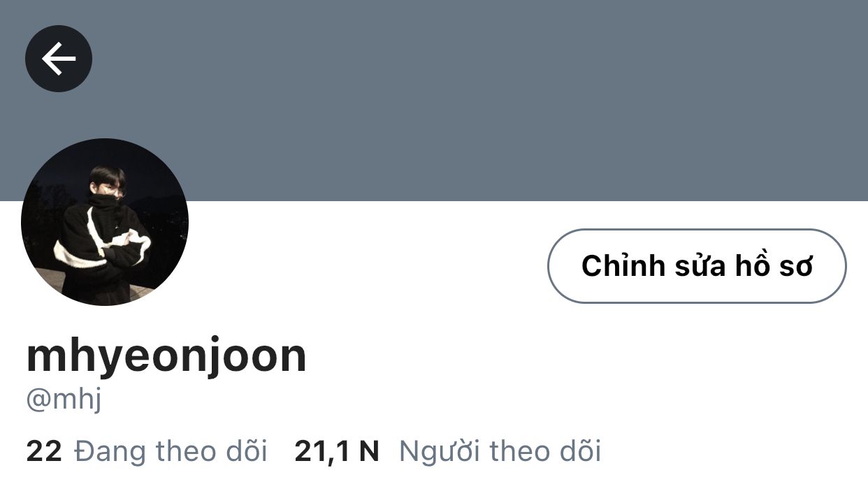This screenshot has width=868, height=498.
Task: Click the gray 'theo dõi' text after 22
Action: pyautogui.click(x=212, y=451)
